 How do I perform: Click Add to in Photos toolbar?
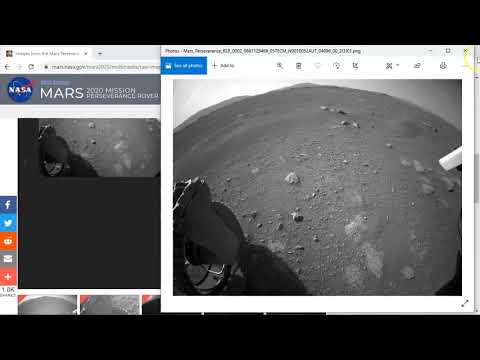[x=223, y=66]
